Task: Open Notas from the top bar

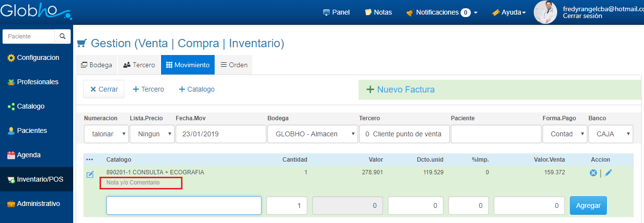Action: pyautogui.click(x=378, y=12)
